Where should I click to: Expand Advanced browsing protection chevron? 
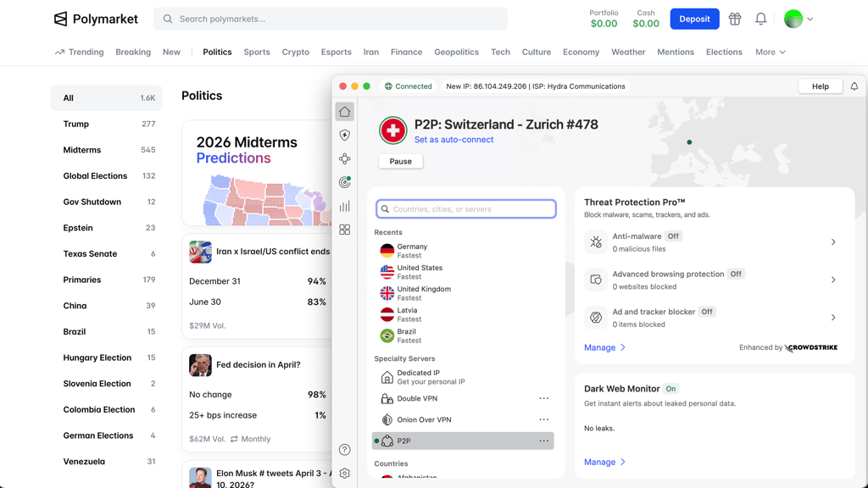833,280
